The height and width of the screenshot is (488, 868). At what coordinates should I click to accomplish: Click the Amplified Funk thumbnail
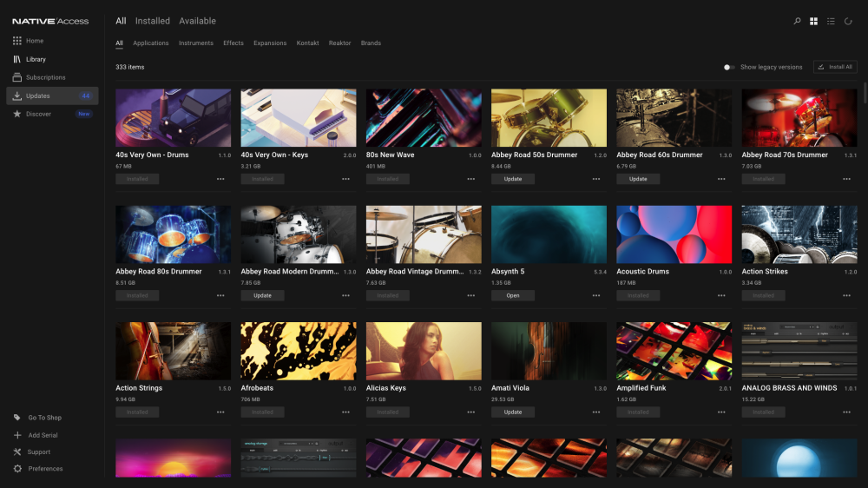pos(674,351)
